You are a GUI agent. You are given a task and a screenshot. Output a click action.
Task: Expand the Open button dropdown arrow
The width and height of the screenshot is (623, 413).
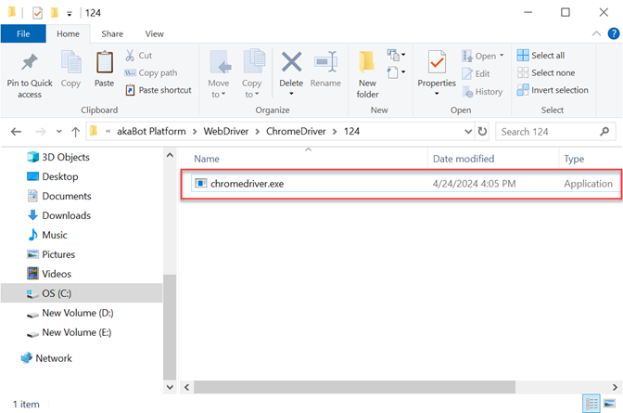point(501,55)
